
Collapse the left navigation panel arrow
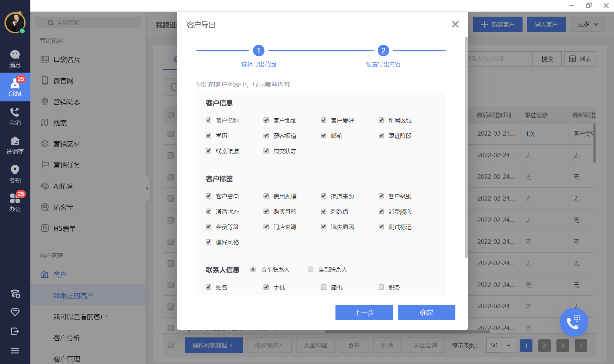pyautogui.click(x=147, y=188)
